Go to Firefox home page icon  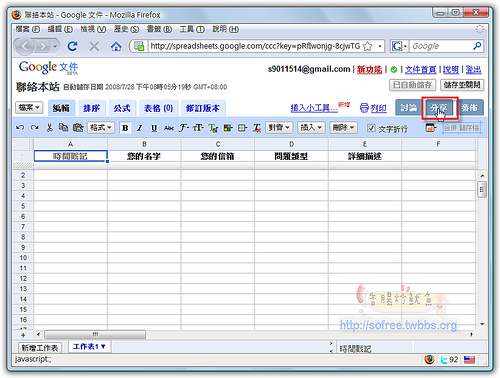(116, 46)
